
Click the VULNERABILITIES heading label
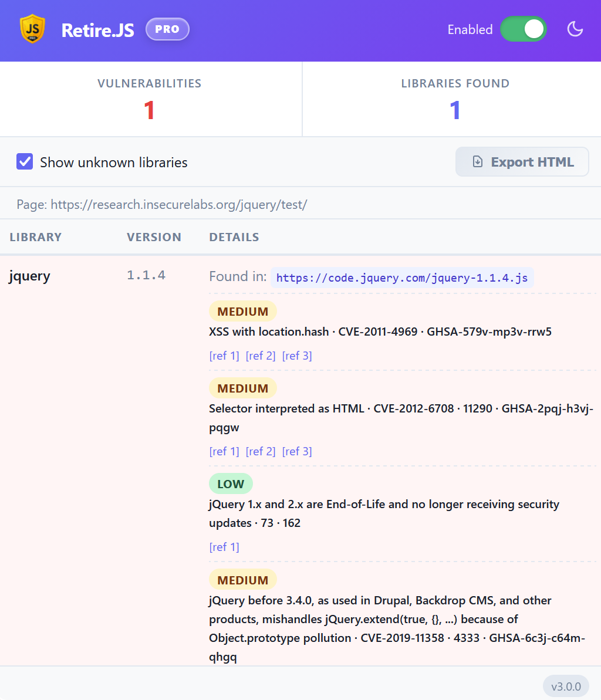point(150,83)
